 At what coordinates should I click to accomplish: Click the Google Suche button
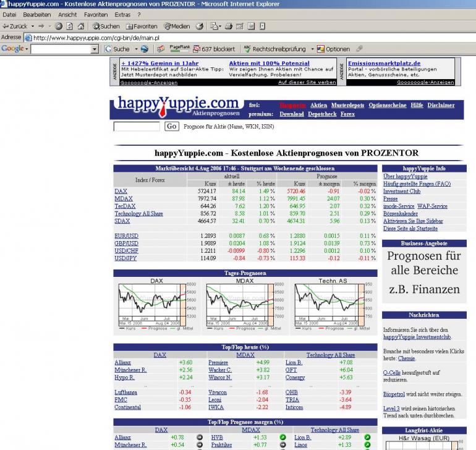117,49
